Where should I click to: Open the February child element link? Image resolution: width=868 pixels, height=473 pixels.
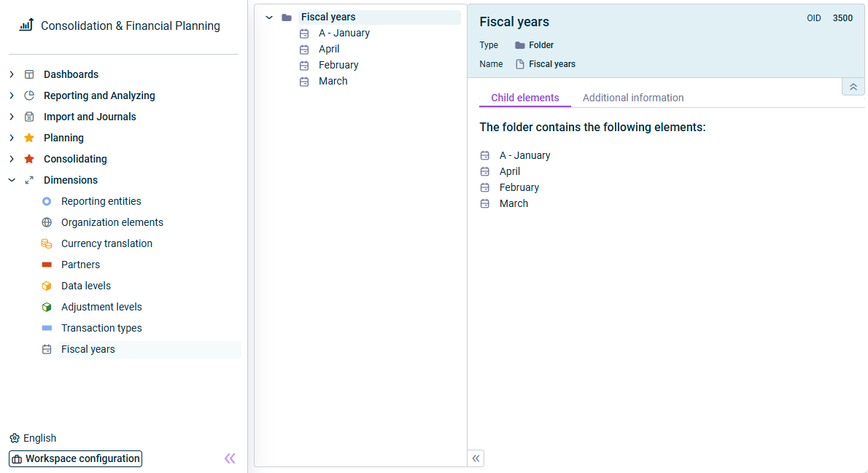coord(519,187)
